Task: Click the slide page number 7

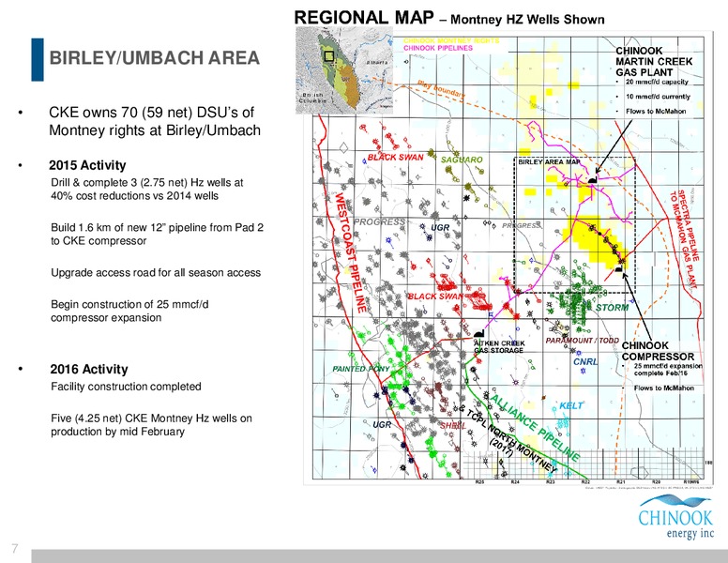Action: coord(15,549)
